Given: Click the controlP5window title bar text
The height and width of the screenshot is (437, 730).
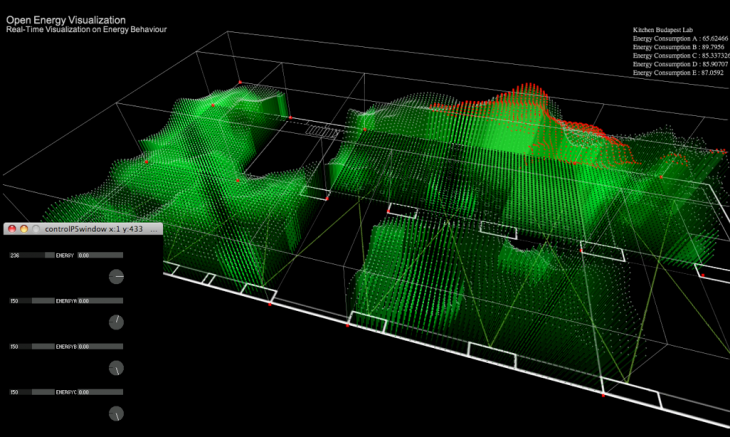Looking at the screenshot, I should click(x=95, y=229).
